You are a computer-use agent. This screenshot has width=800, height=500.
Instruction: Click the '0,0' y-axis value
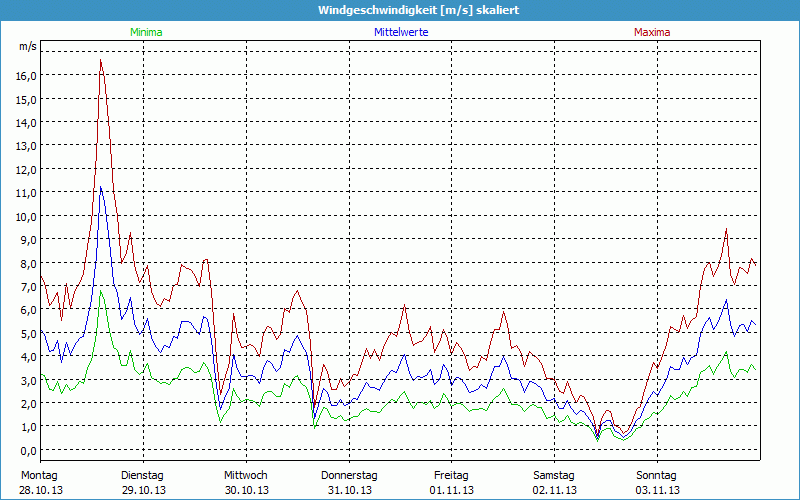pyautogui.click(x=28, y=450)
